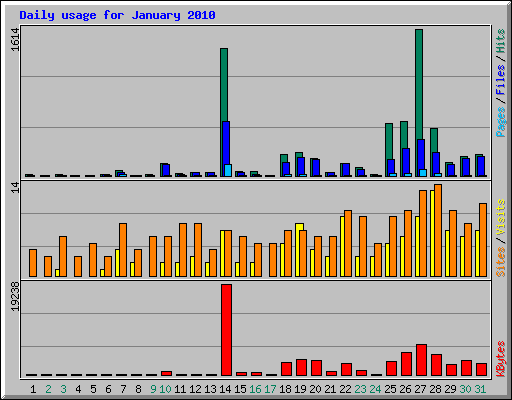This screenshot has height=400, width=512.
Task: Click day label 20 on the x-axis
Action: point(315,389)
